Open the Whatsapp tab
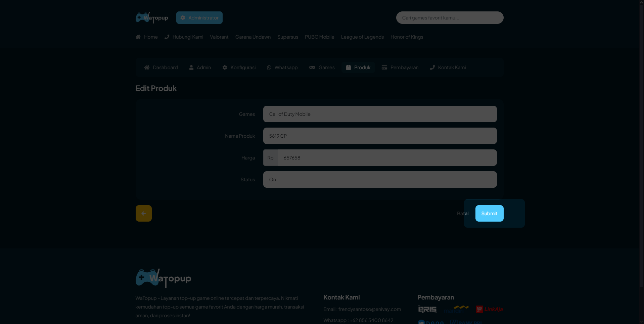 coord(282,67)
